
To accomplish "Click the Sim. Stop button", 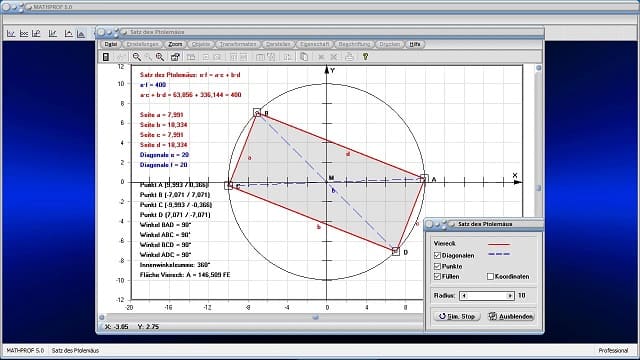I will tap(457, 316).
